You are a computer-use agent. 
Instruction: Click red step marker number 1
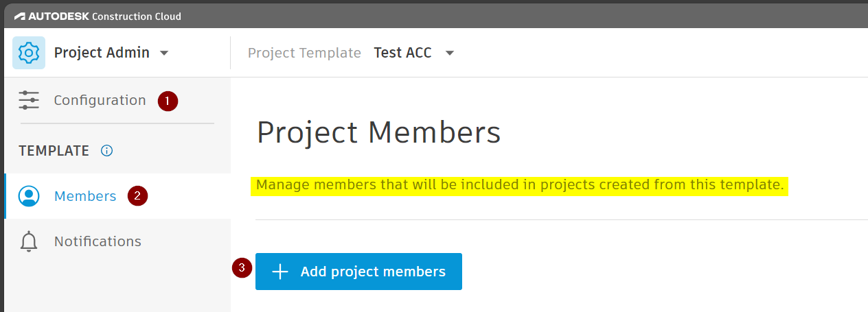[x=168, y=101]
